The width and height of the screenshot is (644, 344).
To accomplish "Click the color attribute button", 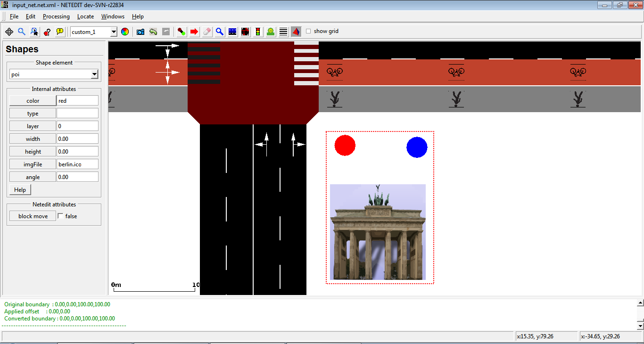I will (x=33, y=100).
